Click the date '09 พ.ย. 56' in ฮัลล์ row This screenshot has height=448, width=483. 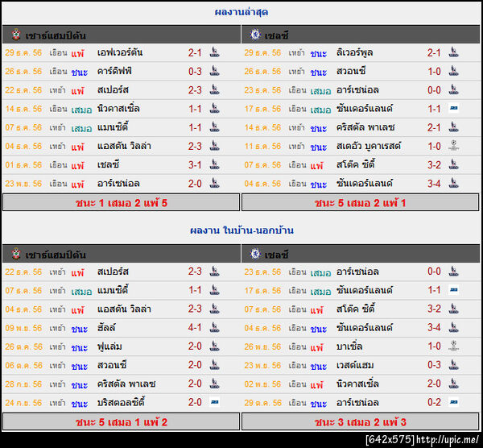coord(23,328)
